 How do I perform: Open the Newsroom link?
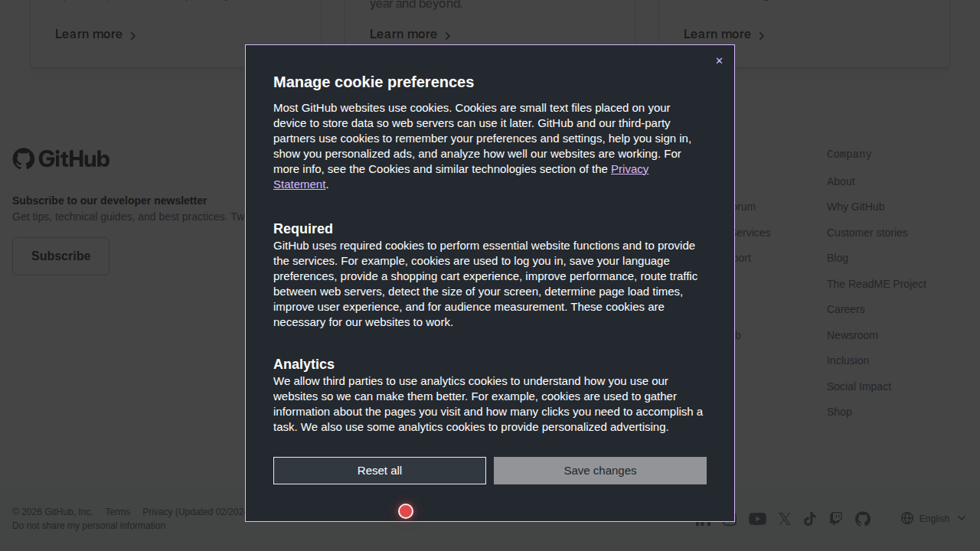click(x=852, y=335)
